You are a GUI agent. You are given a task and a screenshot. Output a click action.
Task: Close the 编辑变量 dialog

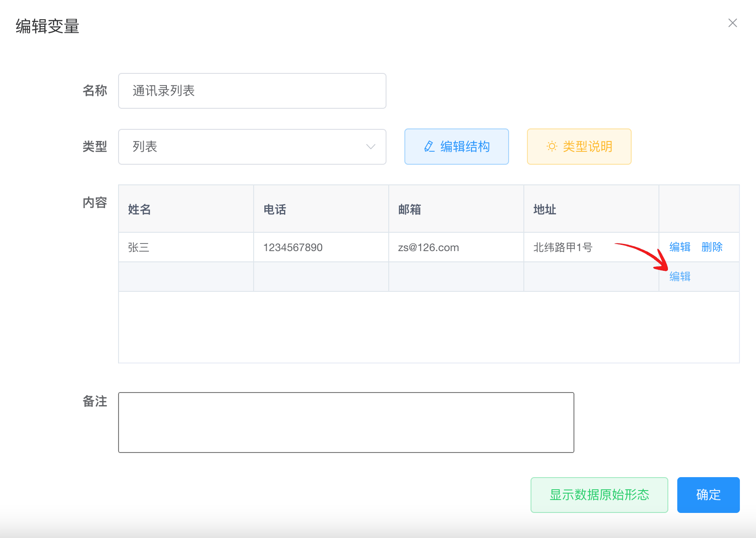(x=732, y=23)
